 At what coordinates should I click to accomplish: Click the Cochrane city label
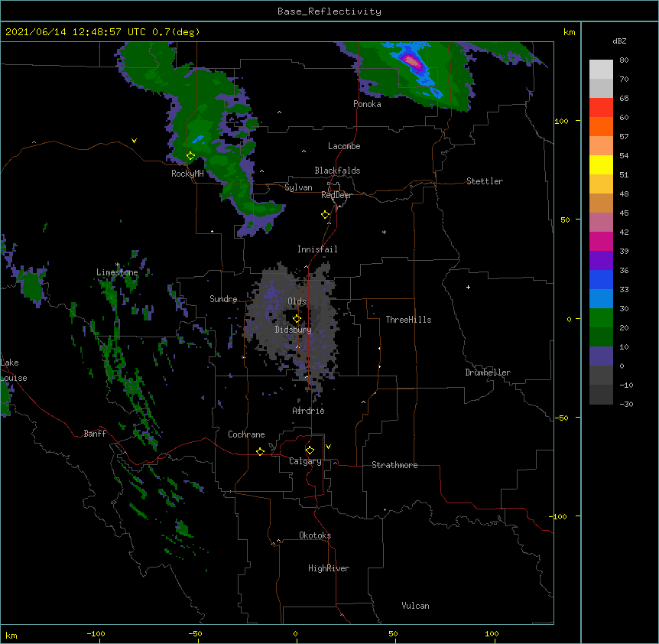click(246, 434)
